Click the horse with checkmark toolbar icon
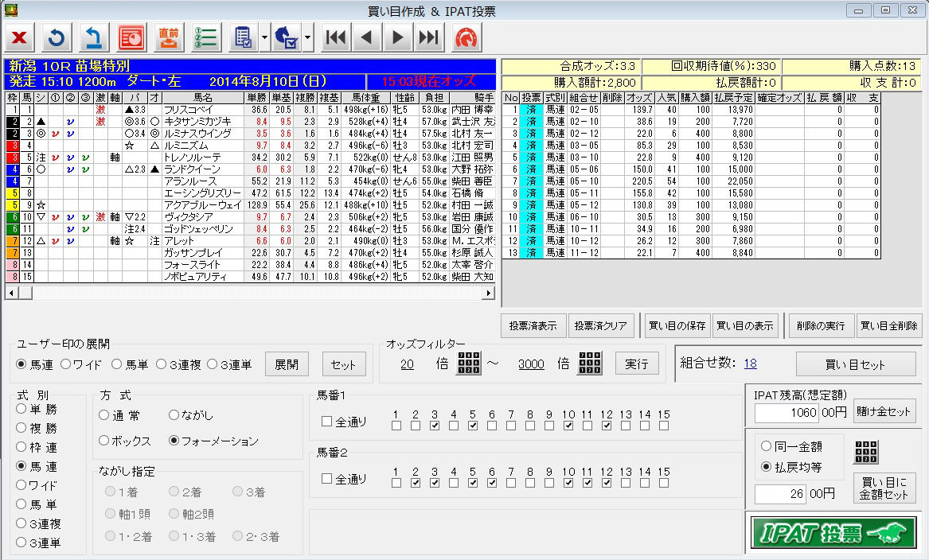 (x=287, y=38)
